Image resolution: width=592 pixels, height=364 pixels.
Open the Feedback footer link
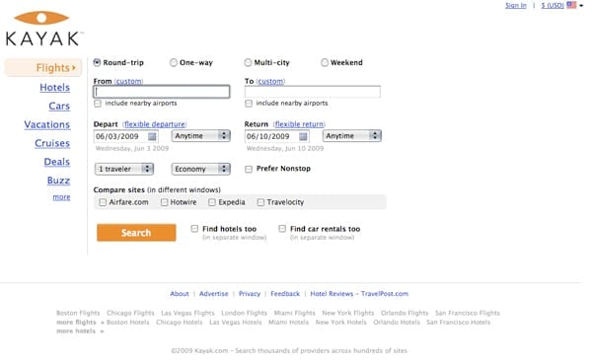point(285,294)
